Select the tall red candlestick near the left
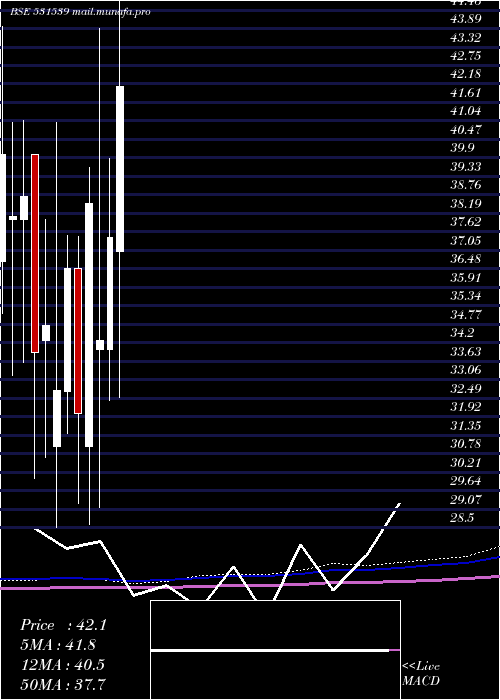This screenshot has width=500, height=700. [35, 254]
